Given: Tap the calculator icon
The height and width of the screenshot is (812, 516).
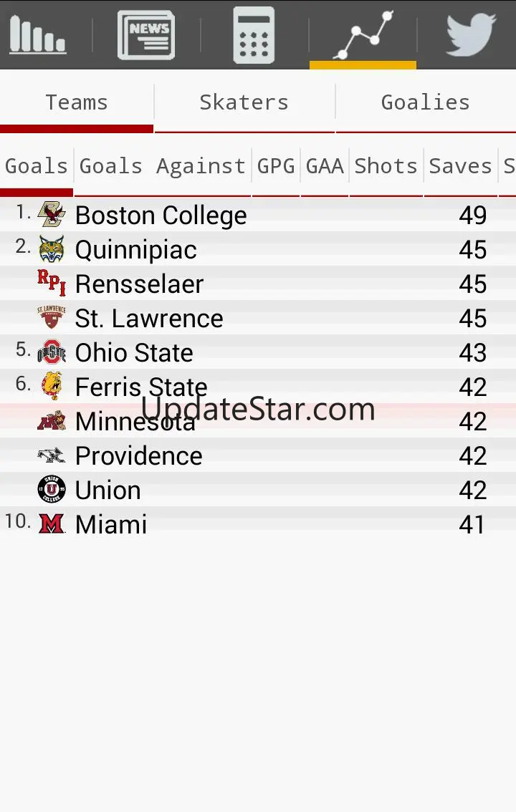Looking at the screenshot, I should pos(254,35).
